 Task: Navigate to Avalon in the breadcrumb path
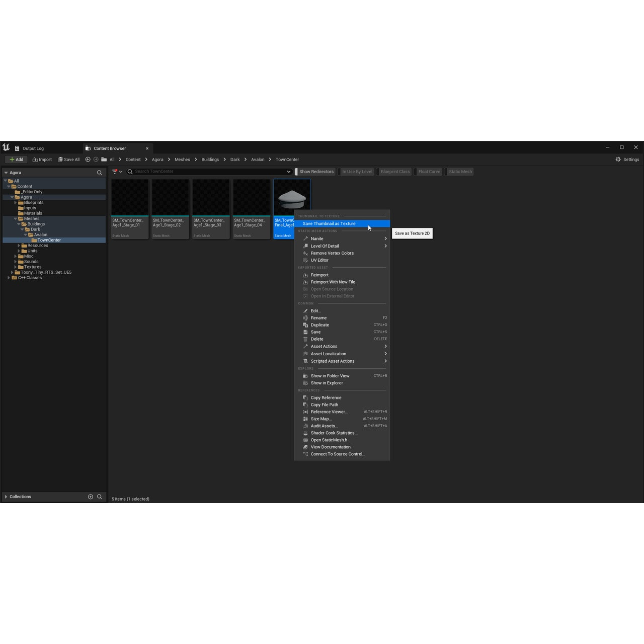[258, 159]
